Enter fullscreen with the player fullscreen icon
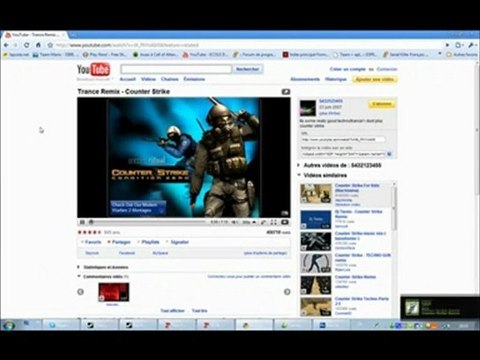The height and width of the screenshot is (360, 480). tap(273, 222)
